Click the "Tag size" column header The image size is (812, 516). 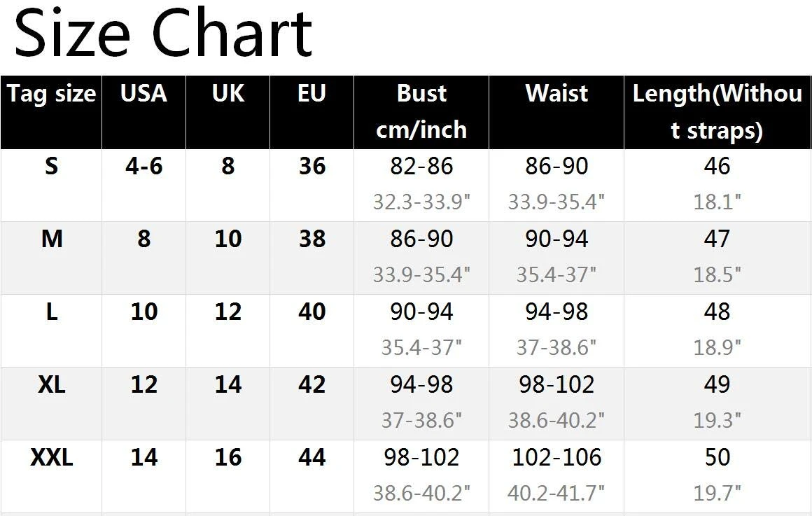pyautogui.click(x=51, y=94)
